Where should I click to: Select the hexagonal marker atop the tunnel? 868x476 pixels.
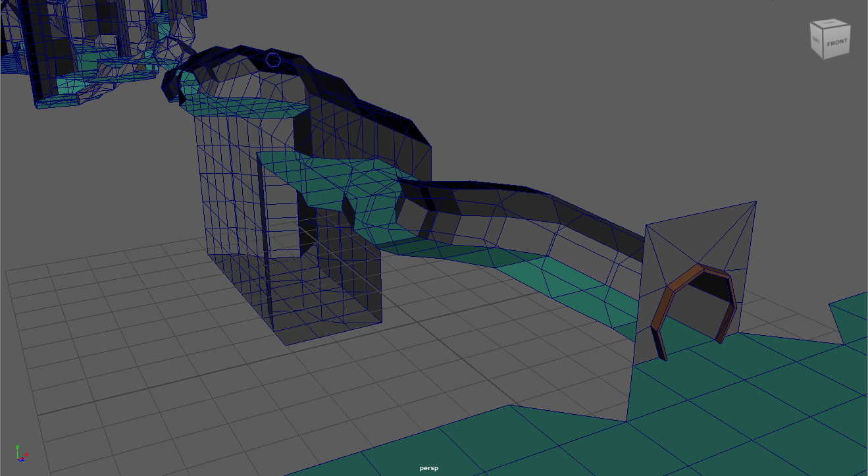point(273,60)
